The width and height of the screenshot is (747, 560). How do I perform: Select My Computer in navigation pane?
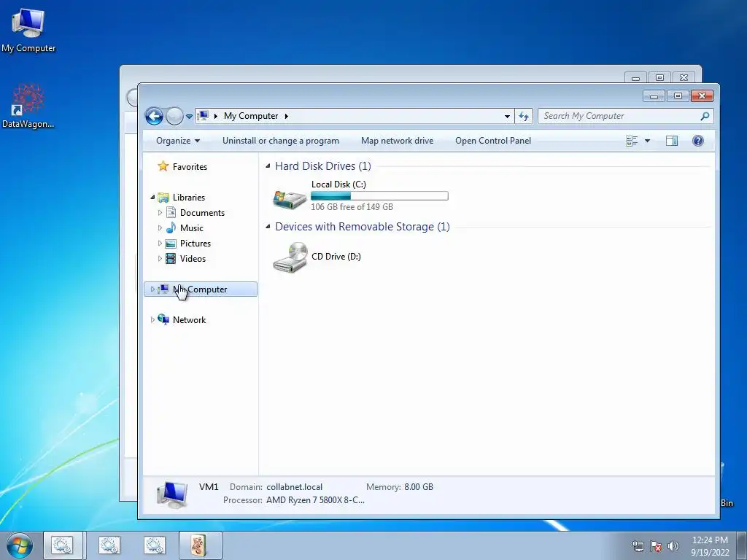coord(200,289)
